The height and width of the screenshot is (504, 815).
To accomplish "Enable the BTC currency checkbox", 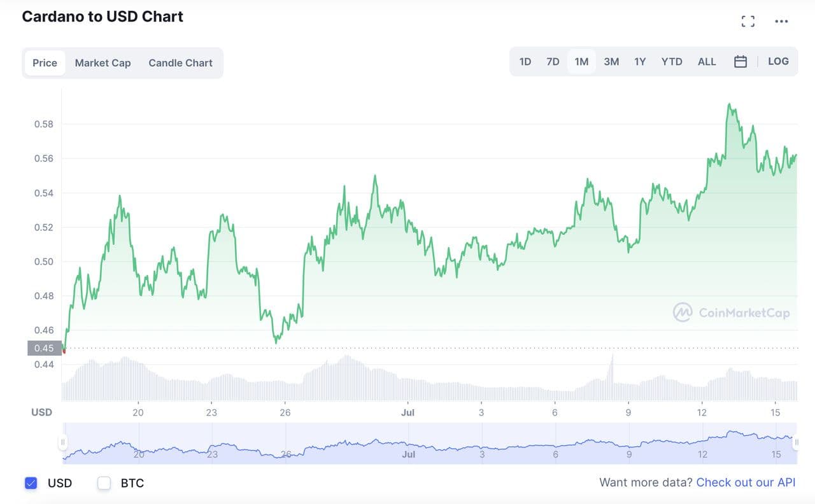I will pos(104,483).
